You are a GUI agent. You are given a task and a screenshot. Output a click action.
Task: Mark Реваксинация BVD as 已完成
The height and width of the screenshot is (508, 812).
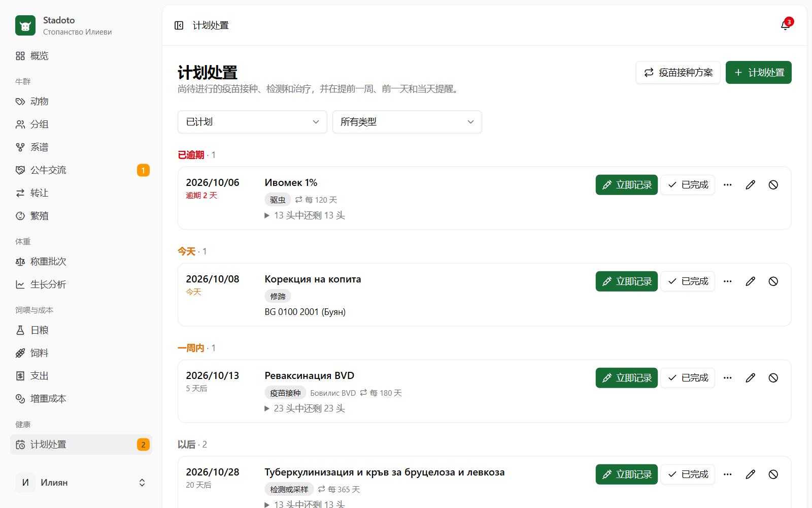688,378
